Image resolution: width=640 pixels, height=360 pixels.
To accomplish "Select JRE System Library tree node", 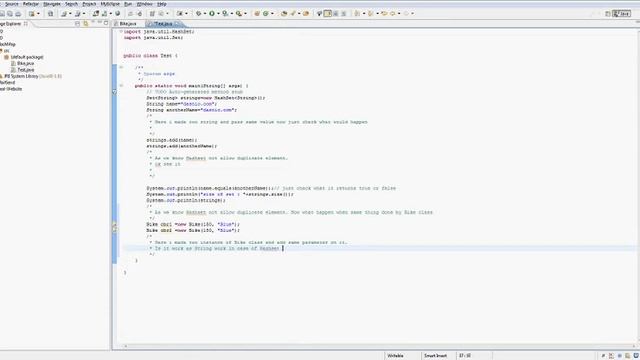I will (x=33, y=76).
